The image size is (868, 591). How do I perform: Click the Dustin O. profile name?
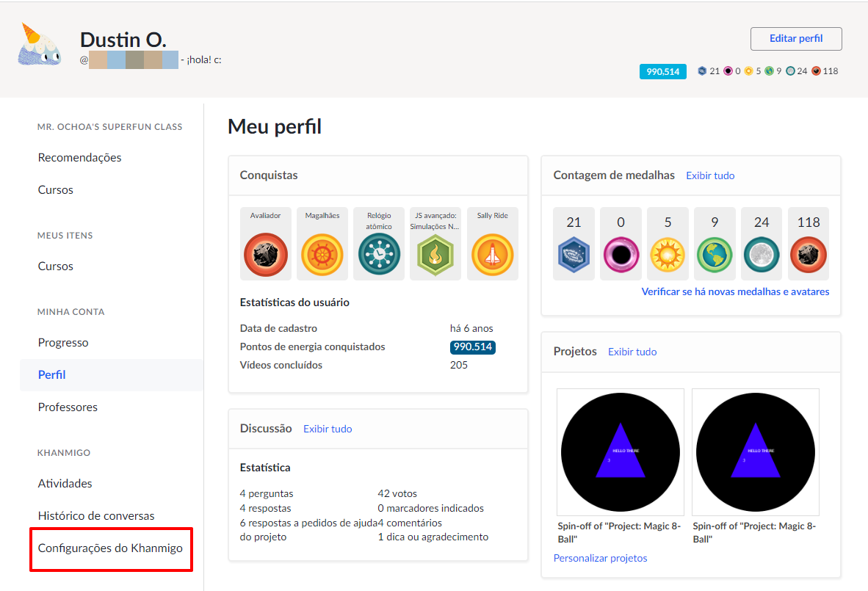123,40
